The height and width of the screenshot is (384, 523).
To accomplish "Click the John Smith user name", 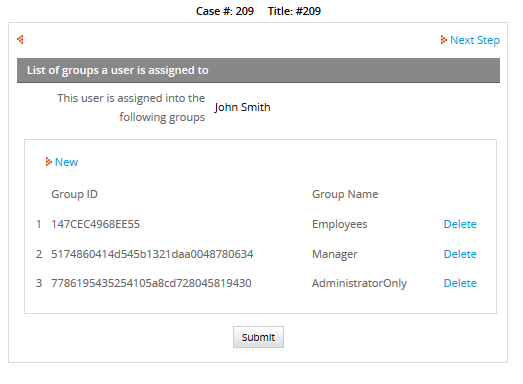I will 242,107.
